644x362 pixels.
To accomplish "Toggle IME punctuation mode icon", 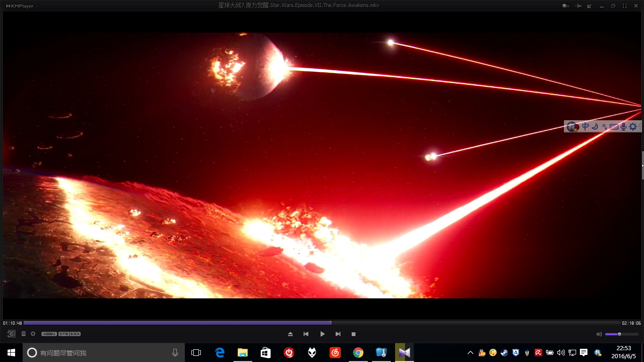I will [604, 126].
